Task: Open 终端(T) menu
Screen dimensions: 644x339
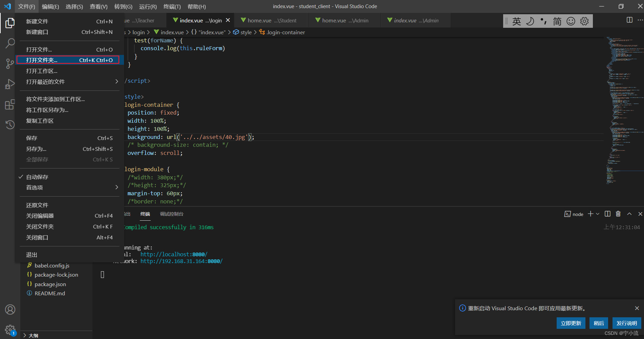Action: click(172, 6)
